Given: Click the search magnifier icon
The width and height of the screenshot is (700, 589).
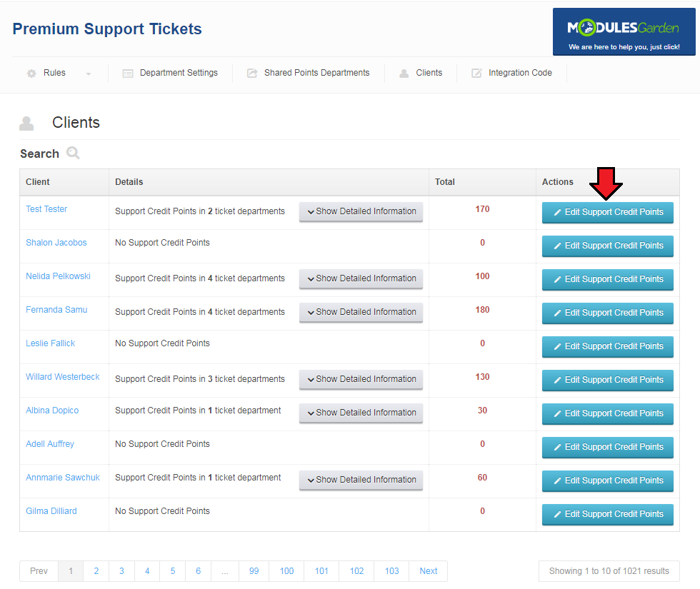Looking at the screenshot, I should tap(73, 153).
